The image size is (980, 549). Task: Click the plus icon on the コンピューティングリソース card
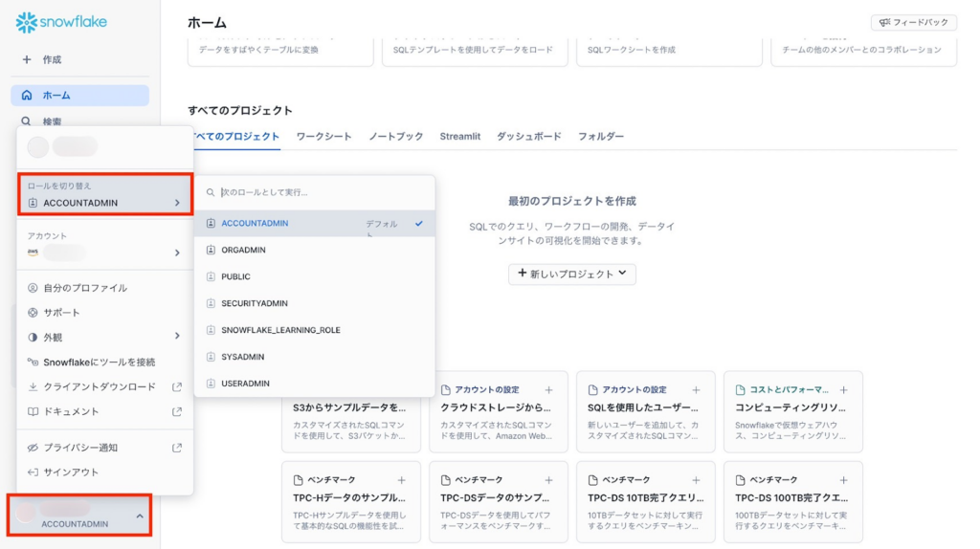[x=843, y=390]
